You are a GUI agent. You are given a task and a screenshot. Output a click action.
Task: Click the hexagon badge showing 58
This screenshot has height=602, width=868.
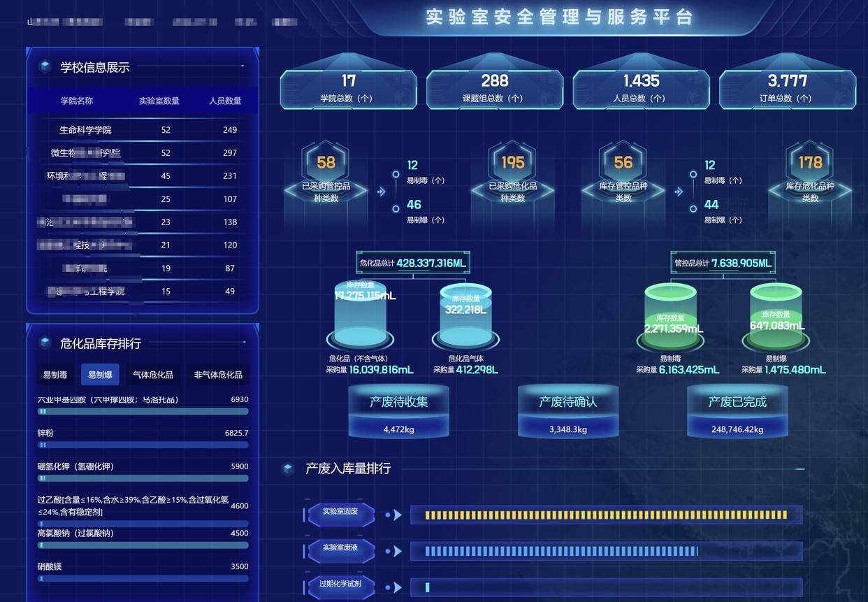[x=326, y=162]
